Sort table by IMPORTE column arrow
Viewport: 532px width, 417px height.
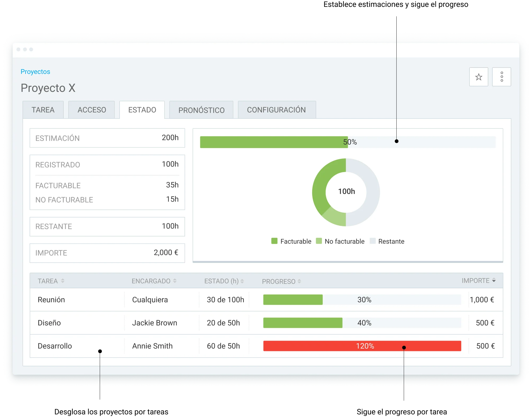point(494,280)
